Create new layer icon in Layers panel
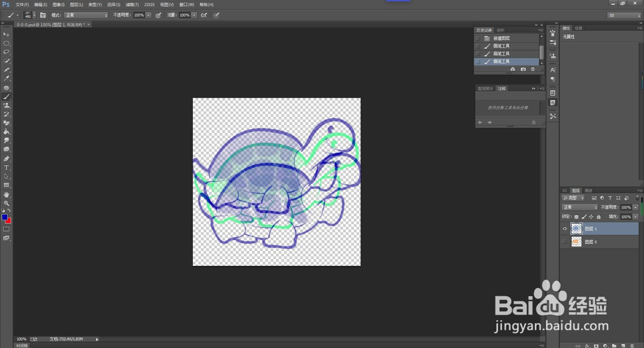 623,346
